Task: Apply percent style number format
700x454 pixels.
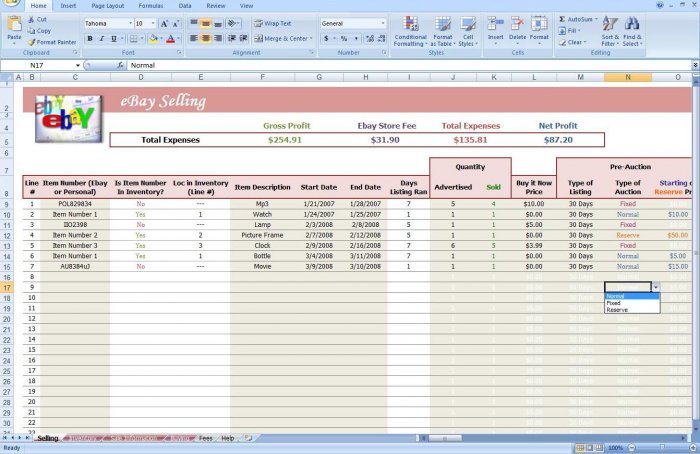Action: point(344,39)
